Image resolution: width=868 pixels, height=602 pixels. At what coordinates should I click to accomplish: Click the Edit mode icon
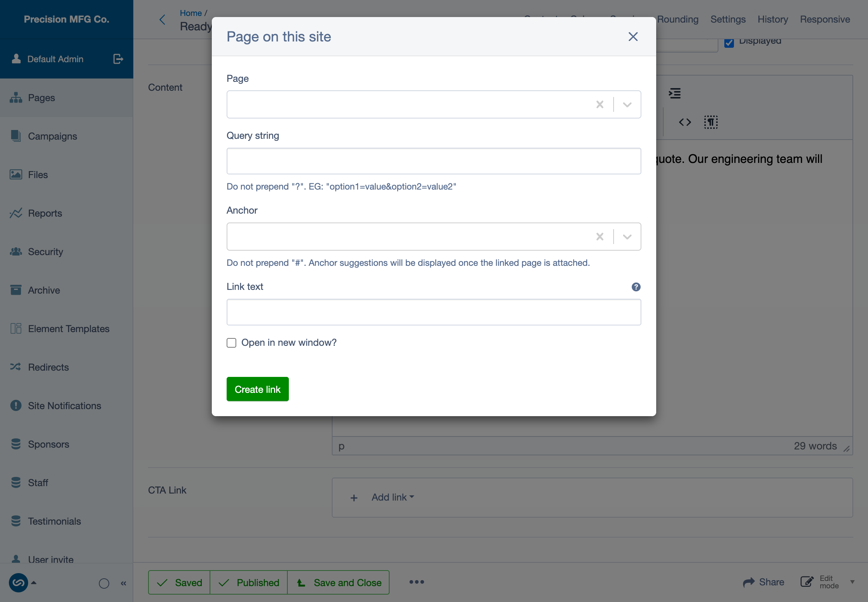point(807,582)
